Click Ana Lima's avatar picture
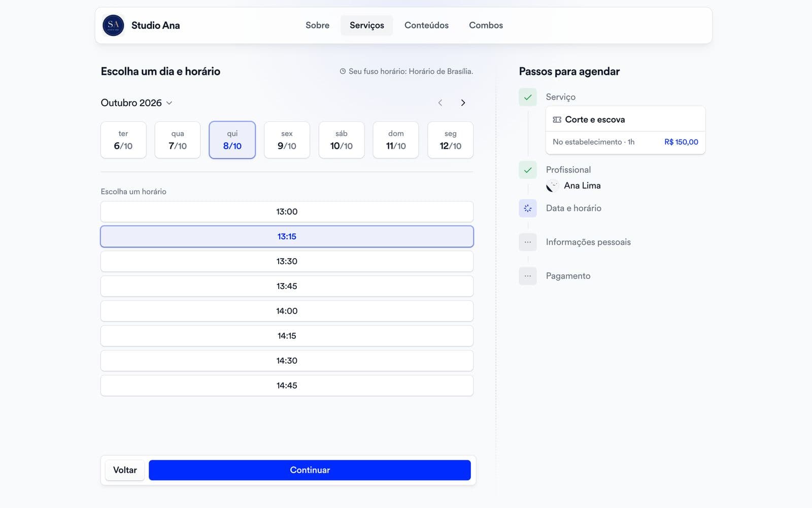The image size is (812, 508). (552, 186)
